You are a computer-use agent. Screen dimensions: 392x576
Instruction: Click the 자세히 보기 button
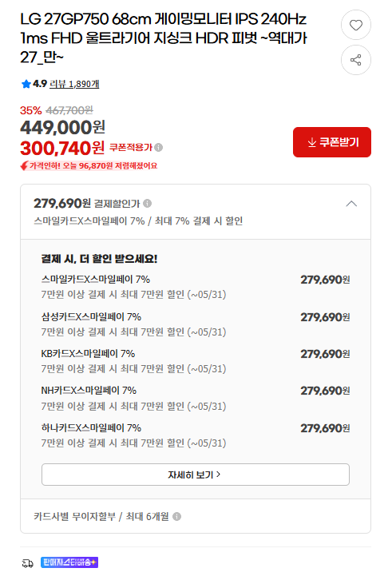[x=196, y=475]
